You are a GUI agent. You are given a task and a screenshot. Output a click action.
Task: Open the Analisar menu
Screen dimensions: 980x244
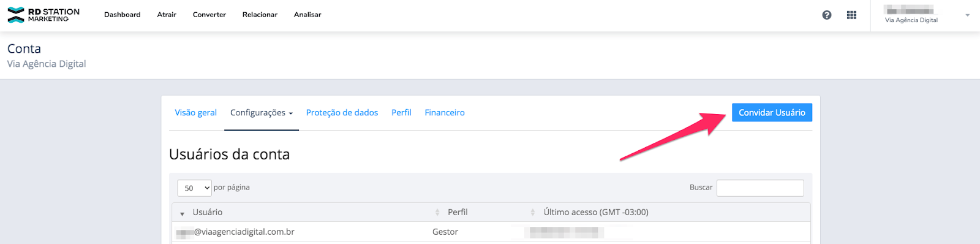[x=307, y=15]
